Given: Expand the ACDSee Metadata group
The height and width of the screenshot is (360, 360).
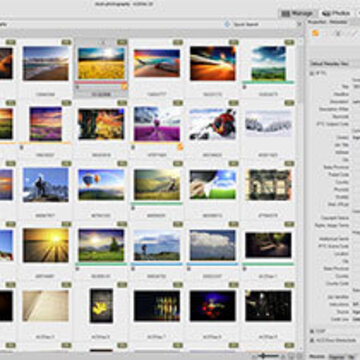Looking at the screenshot, I should (x=312, y=340).
